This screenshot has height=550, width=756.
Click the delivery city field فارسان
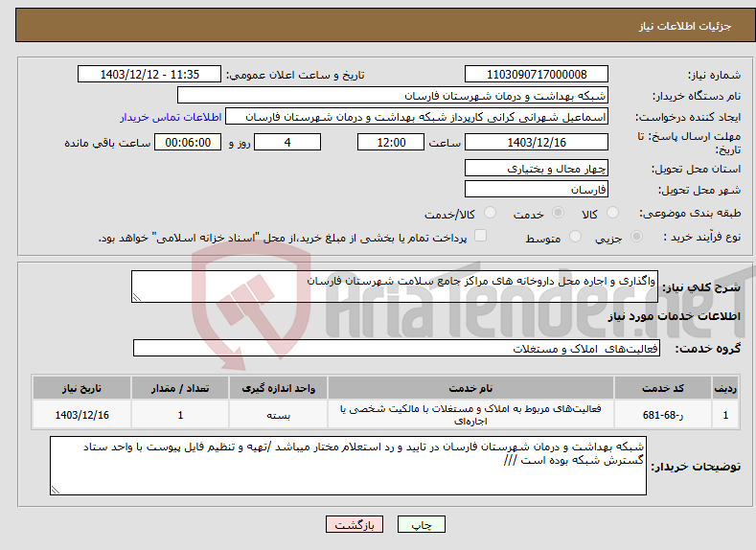click(x=537, y=189)
